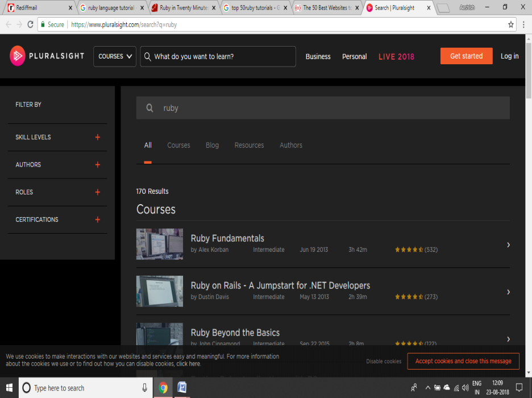The image size is (532, 398).
Task: Open Ruby on Rails Jumpstart for .NET Developers
Action: tap(280, 285)
